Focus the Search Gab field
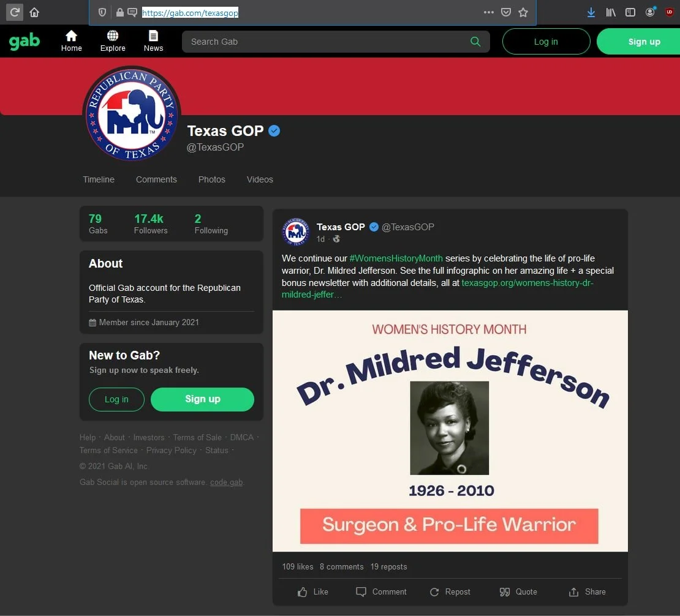 point(336,42)
